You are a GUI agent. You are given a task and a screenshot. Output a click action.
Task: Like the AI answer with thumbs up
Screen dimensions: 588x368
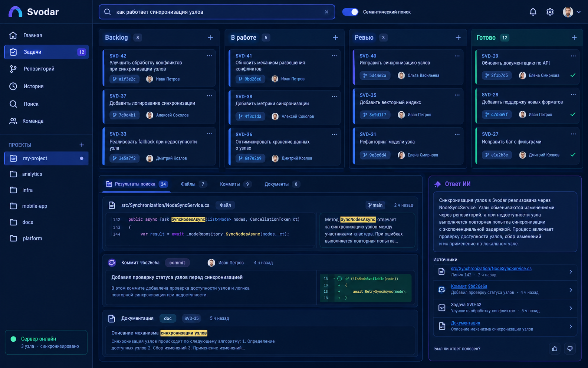tap(555, 349)
